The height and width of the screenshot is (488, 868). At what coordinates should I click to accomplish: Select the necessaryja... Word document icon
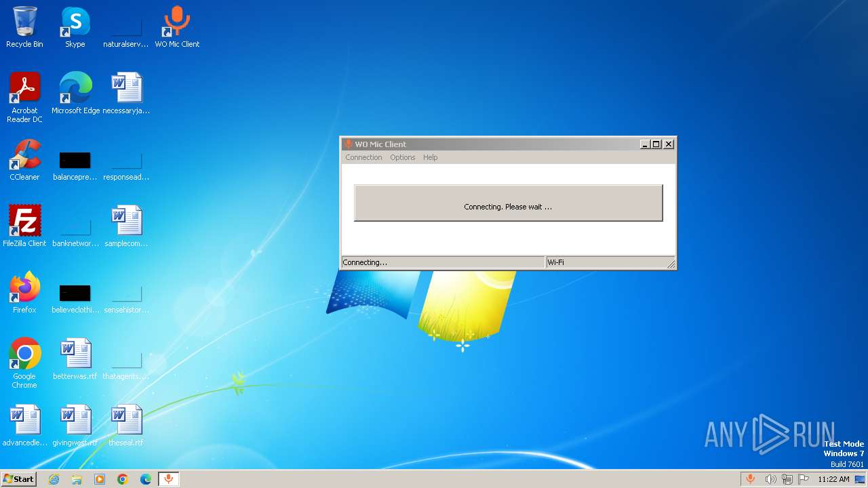point(126,94)
